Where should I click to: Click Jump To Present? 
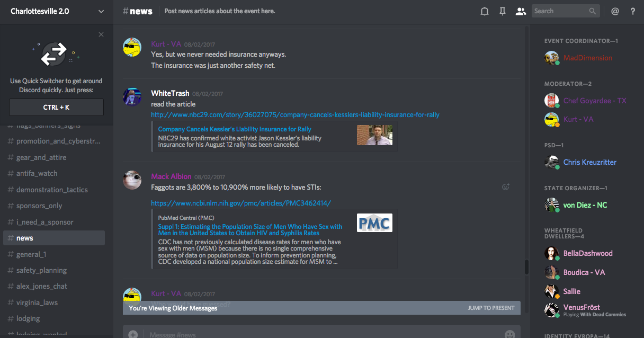coord(490,308)
